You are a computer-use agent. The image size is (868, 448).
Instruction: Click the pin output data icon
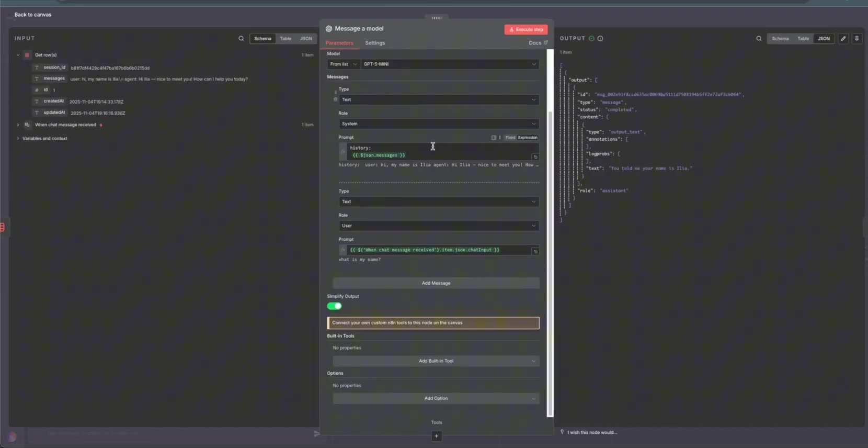click(856, 39)
